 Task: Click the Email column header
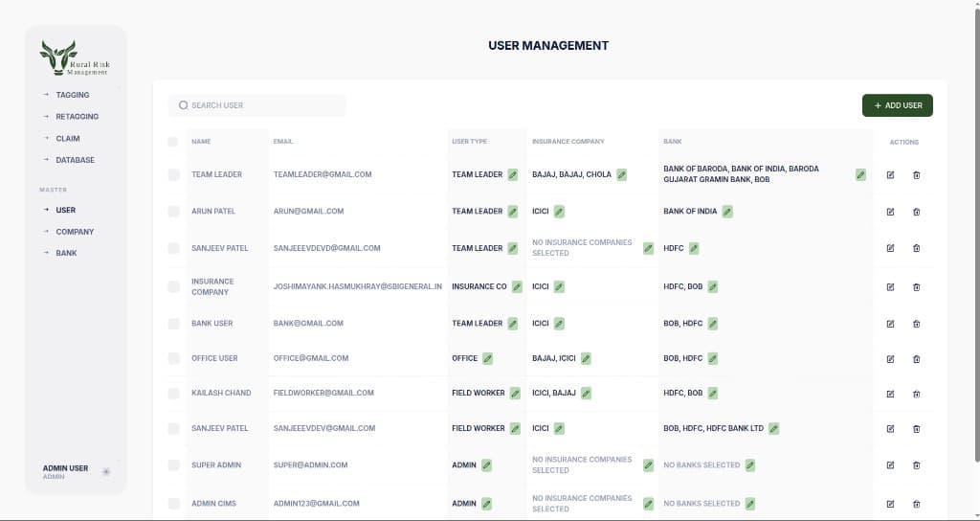tap(283, 142)
